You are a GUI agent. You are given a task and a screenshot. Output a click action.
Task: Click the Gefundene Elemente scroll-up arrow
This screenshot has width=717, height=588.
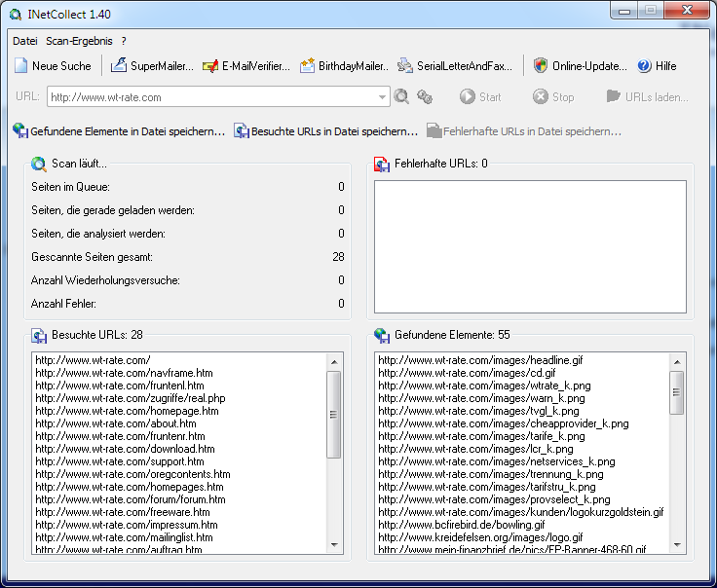677,362
